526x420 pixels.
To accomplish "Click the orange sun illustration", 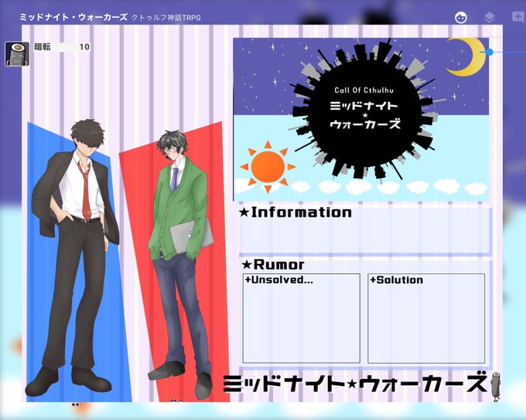I will pyautogui.click(x=268, y=167).
